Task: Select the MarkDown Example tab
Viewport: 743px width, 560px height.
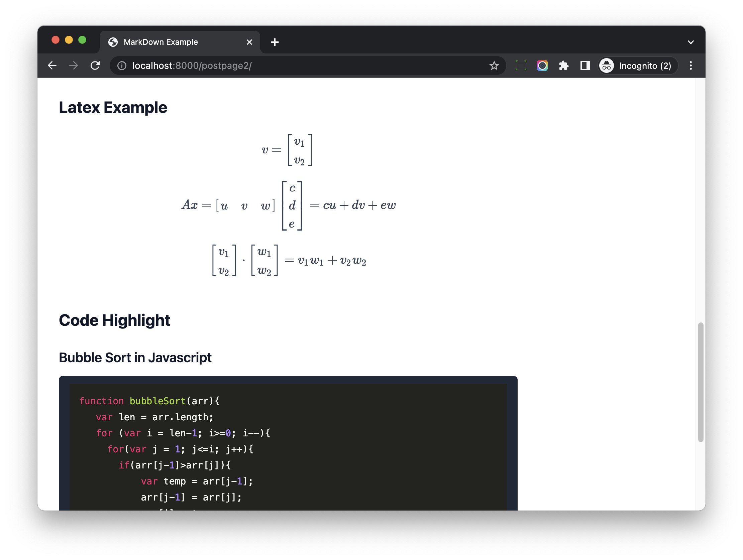Action: pyautogui.click(x=161, y=42)
